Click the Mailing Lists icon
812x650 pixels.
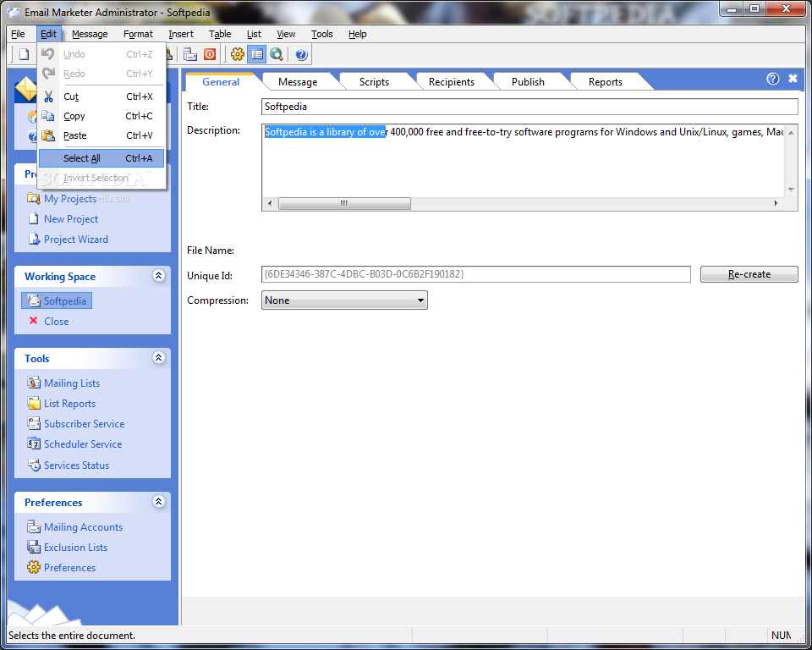point(34,383)
